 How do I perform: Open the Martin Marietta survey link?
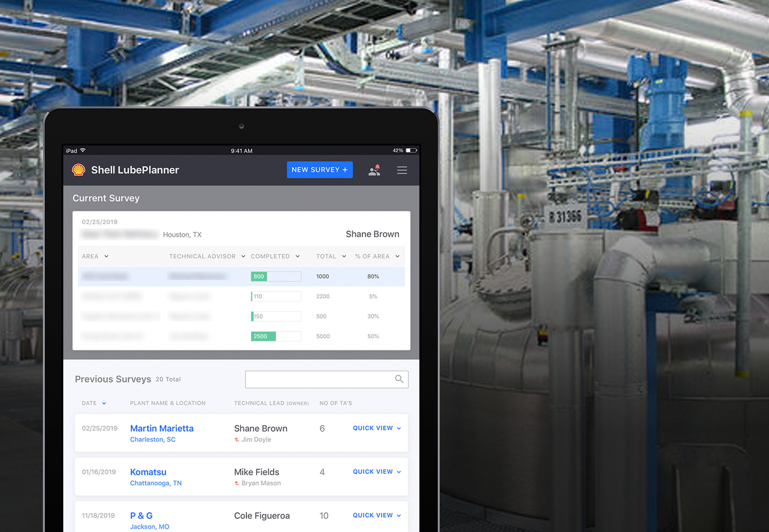click(162, 428)
